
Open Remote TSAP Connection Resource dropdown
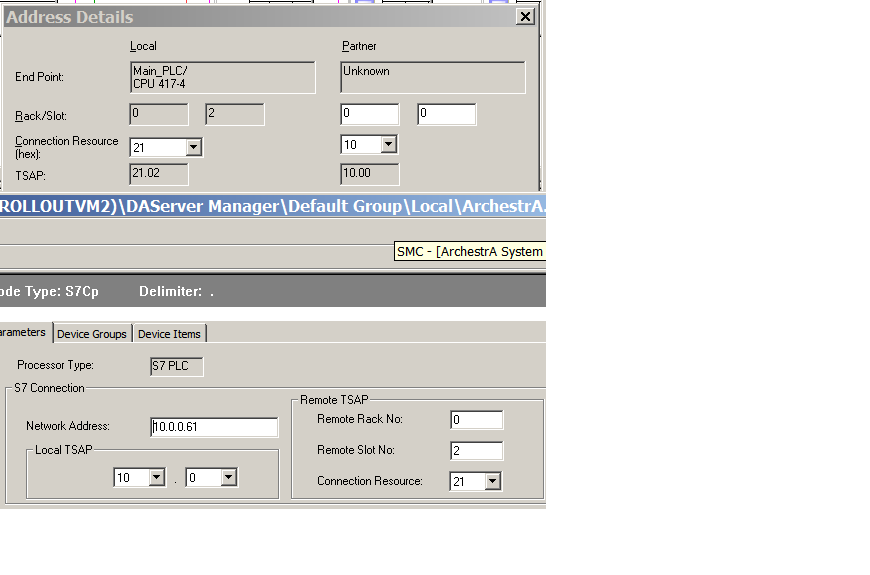coord(492,482)
